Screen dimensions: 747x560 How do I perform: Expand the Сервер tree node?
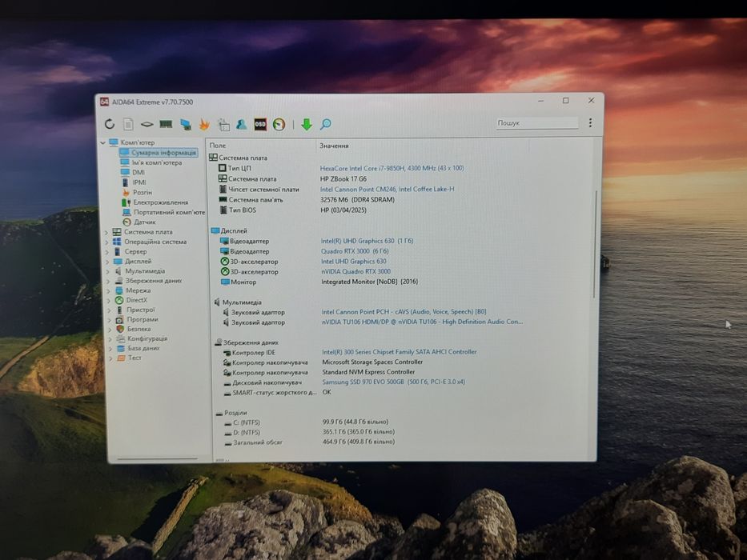pos(106,251)
